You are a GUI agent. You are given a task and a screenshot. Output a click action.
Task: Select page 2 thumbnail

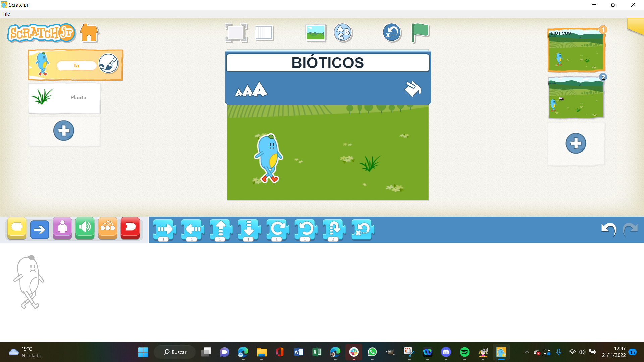576,98
